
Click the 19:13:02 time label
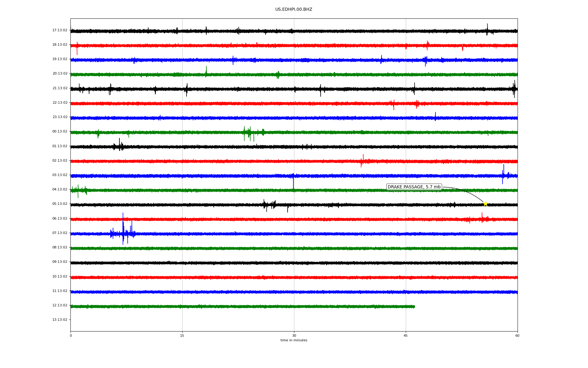(60, 59)
